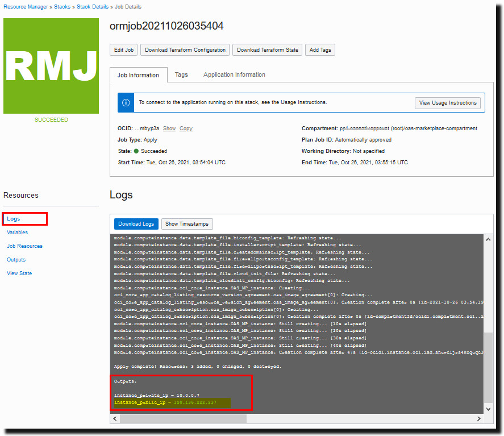Download the Terraform State
The width and height of the screenshot is (504, 436).
[x=267, y=49]
